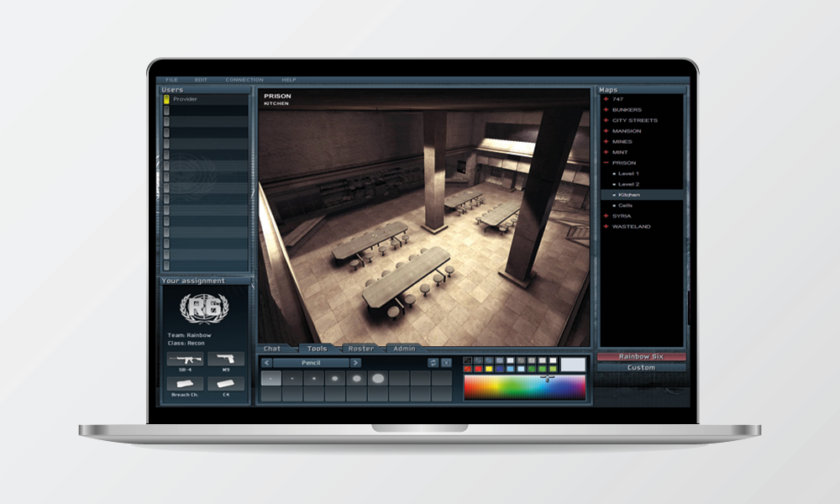Click the refresh arrows icon beside Pencil
This screenshot has width=840, height=504.
point(433,363)
